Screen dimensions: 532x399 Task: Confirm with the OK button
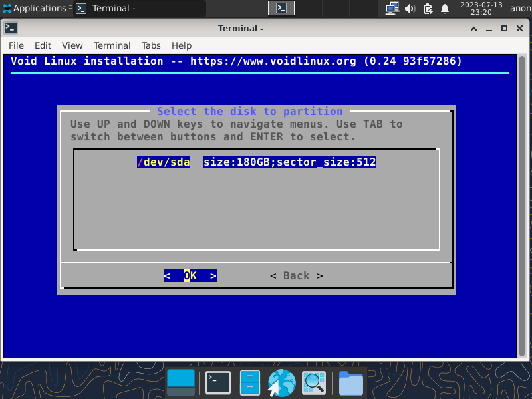coord(190,275)
